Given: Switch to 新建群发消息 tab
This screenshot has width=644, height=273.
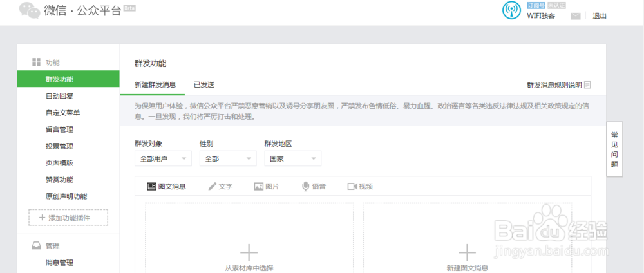Looking at the screenshot, I should pos(155,85).
